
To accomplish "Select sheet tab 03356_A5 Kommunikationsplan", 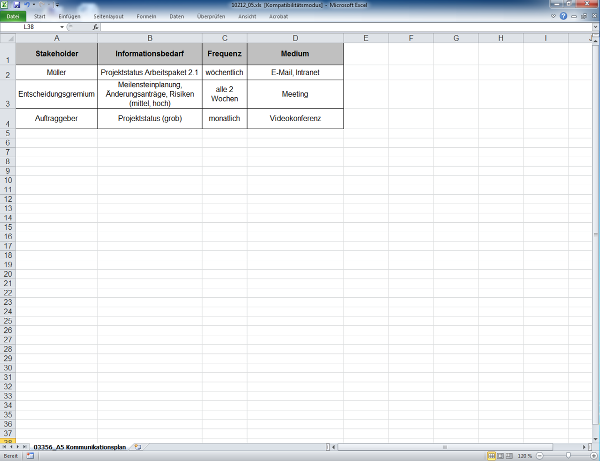I will pyautogui.click(x=80, y=446).
